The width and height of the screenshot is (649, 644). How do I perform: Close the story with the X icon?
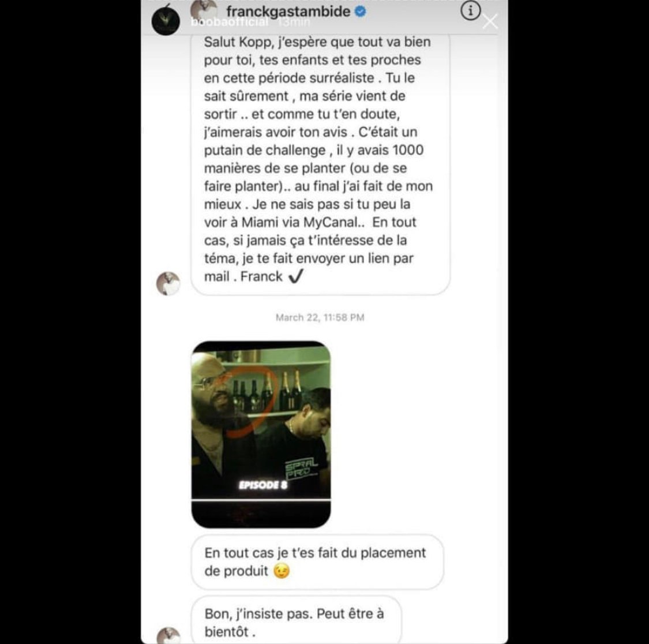pos(490,21)
